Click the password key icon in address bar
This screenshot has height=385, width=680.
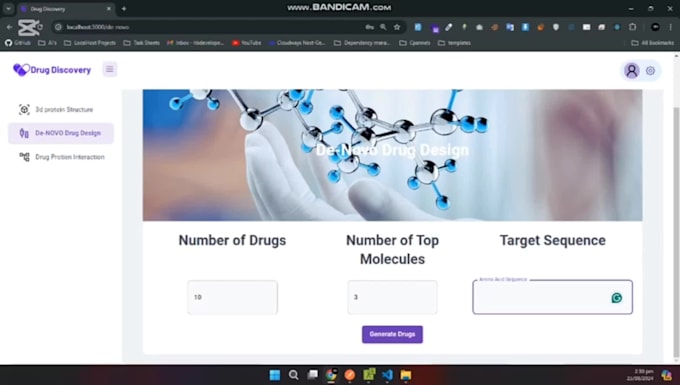[369, 27]
